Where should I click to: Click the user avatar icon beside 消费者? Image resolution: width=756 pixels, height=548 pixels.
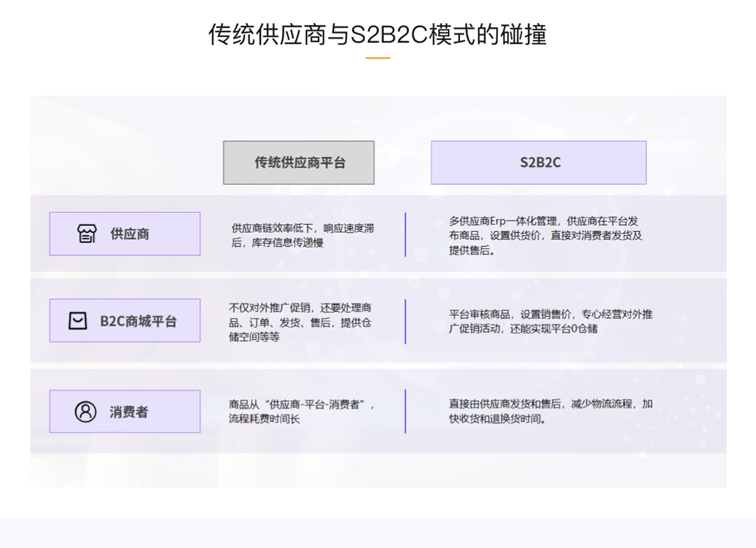coord(85,412)
